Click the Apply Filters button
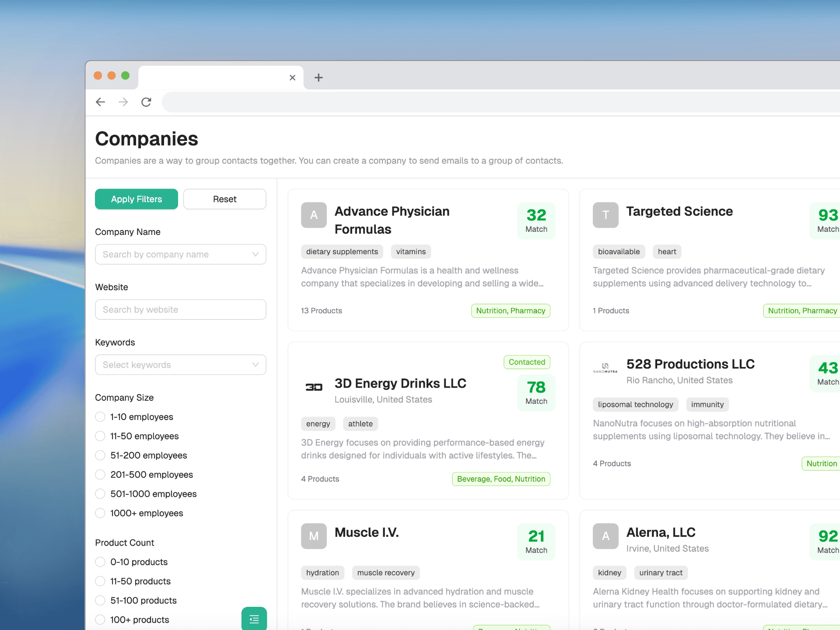Viewport: 840px width, 630px height. tap(136, 199)
